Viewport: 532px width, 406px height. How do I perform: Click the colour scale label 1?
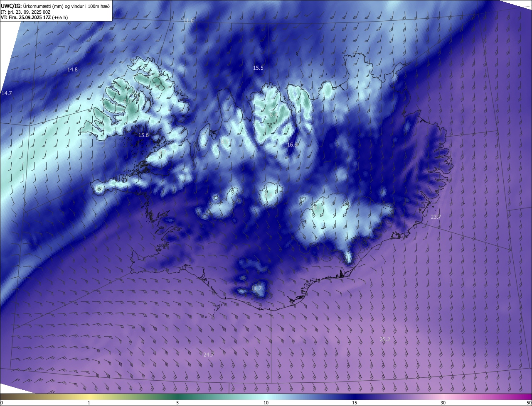click(89, 403)
